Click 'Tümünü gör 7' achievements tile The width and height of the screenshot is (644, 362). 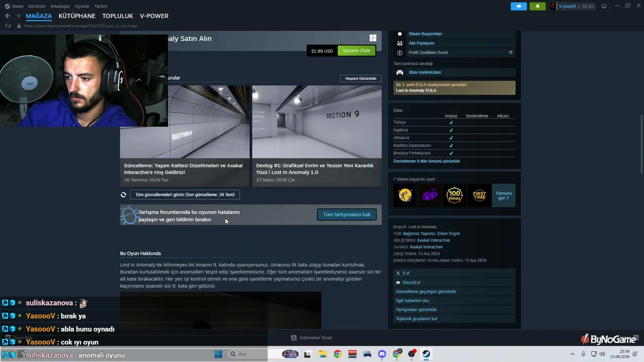pyautogui.click(x=504, y=195)
